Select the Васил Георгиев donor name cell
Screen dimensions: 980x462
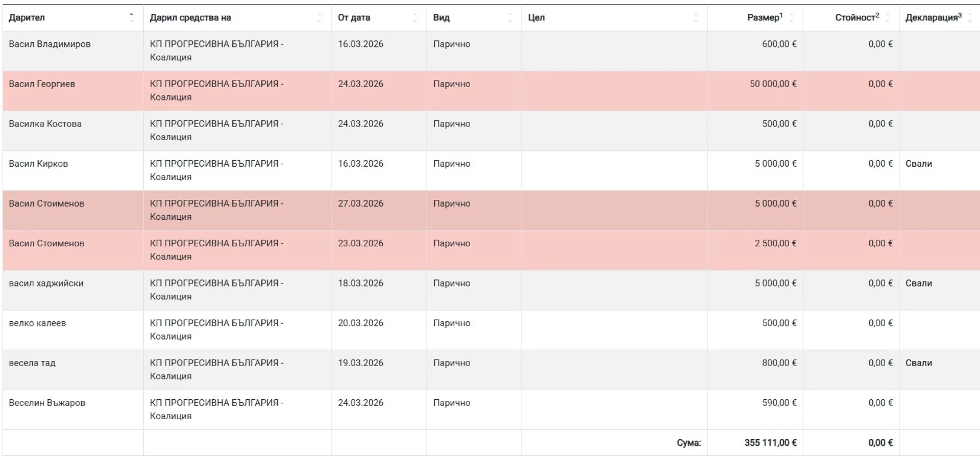[42, 84]
